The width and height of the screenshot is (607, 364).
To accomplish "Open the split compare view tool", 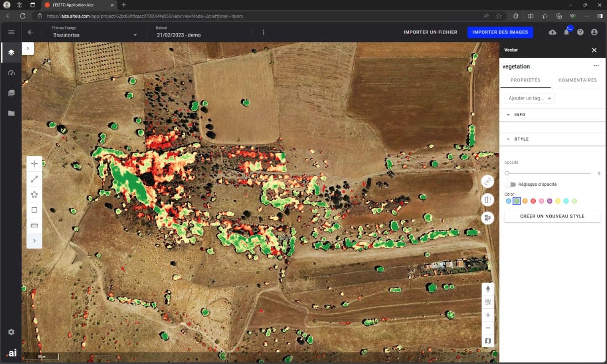I will coord(487,200).
